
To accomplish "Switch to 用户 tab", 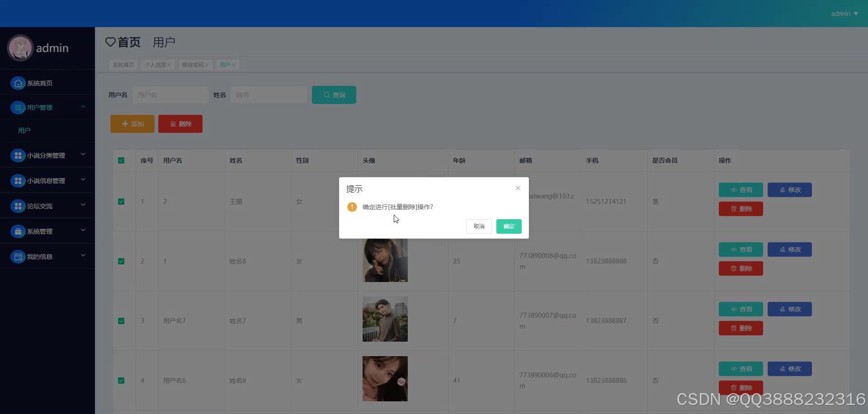I will tap(225, 65).
